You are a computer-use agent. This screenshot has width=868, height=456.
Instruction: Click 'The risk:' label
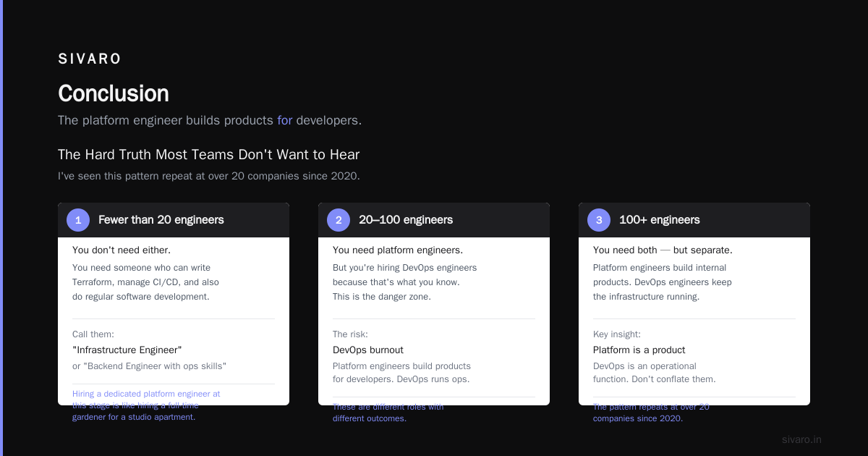(x=350, y=334)
